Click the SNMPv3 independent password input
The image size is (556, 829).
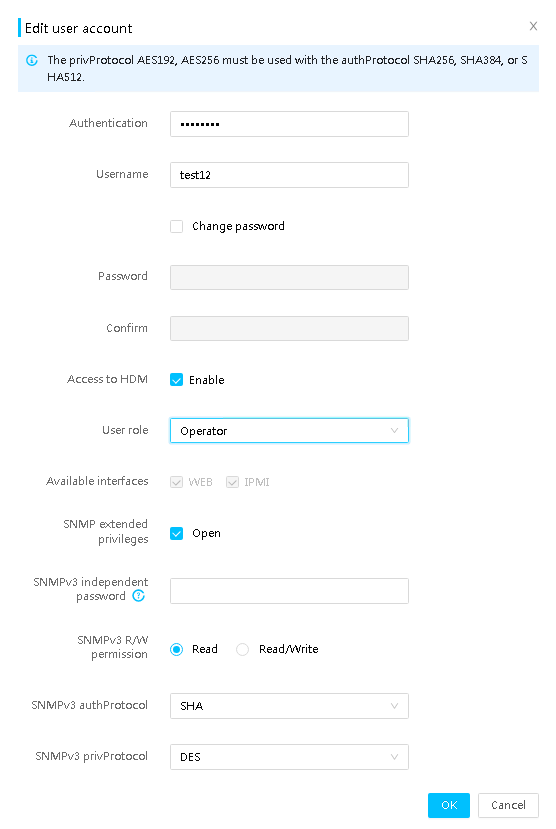289,591
